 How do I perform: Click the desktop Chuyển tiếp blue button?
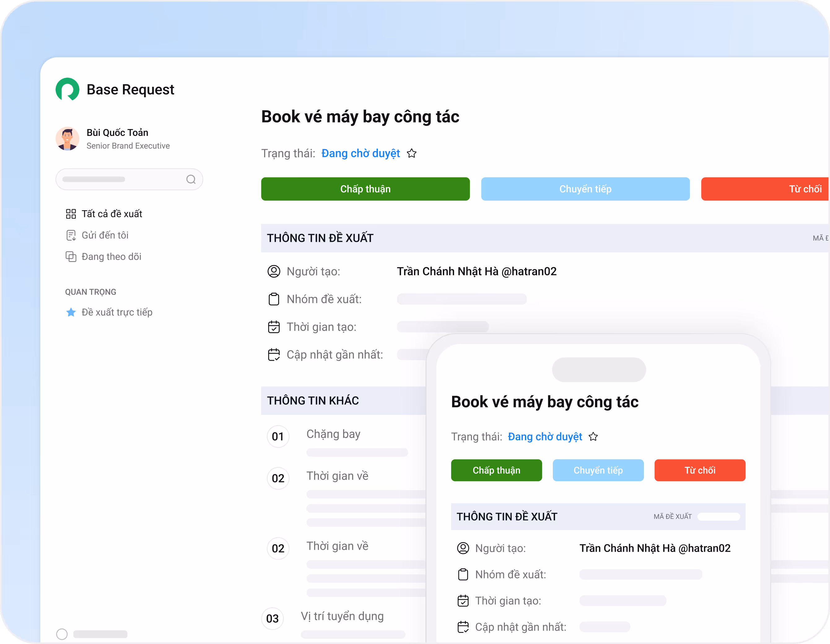coord(585,189)
